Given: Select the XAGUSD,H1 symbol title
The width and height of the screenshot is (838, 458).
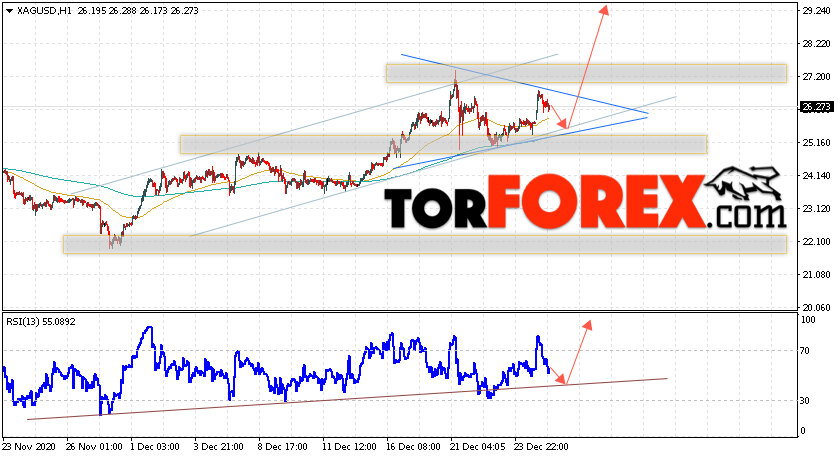Looking at the screenshot, I should (x=44, y=11).
